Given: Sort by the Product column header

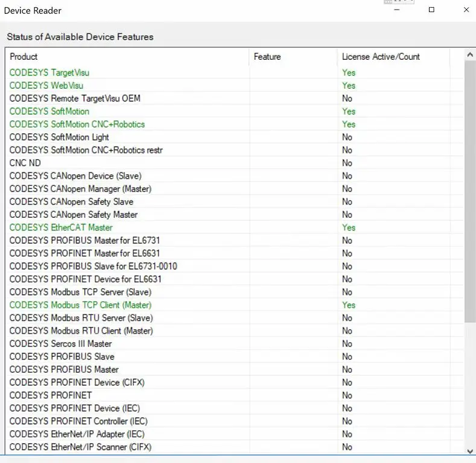Looking at the screenshot, I should pos(127,57).
